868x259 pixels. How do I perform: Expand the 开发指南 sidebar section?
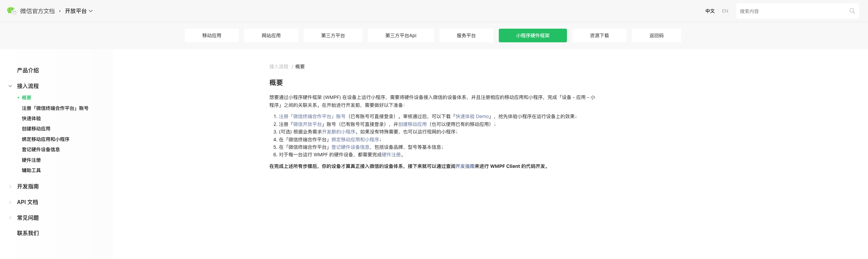pyautogui.click(x=10, y=186)
